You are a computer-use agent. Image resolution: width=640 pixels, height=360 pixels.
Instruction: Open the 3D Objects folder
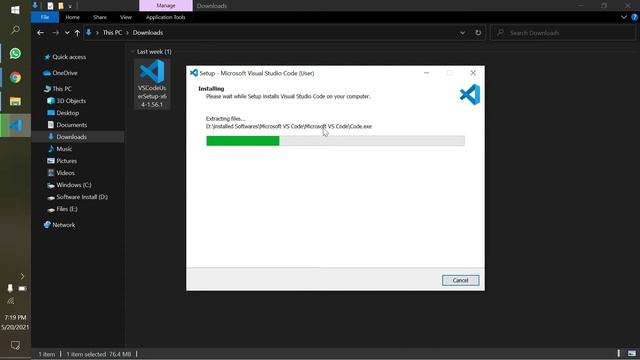click(x=71, y=101)
